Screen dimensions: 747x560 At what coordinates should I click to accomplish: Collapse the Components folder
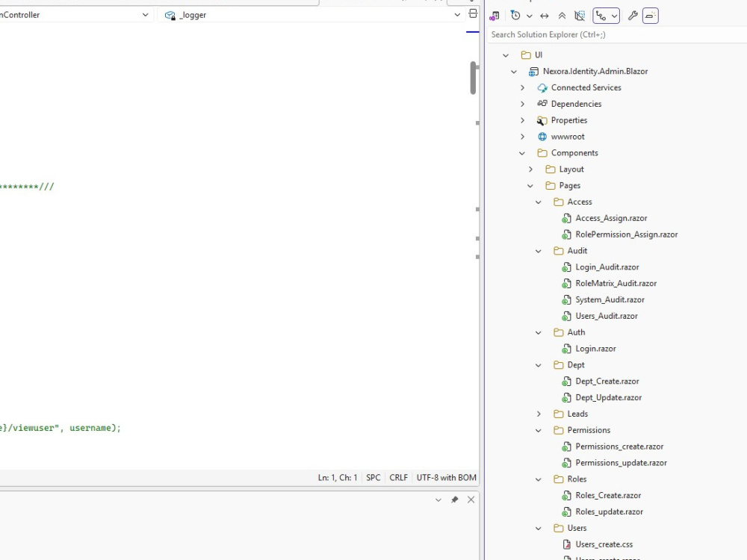[522, 153]
